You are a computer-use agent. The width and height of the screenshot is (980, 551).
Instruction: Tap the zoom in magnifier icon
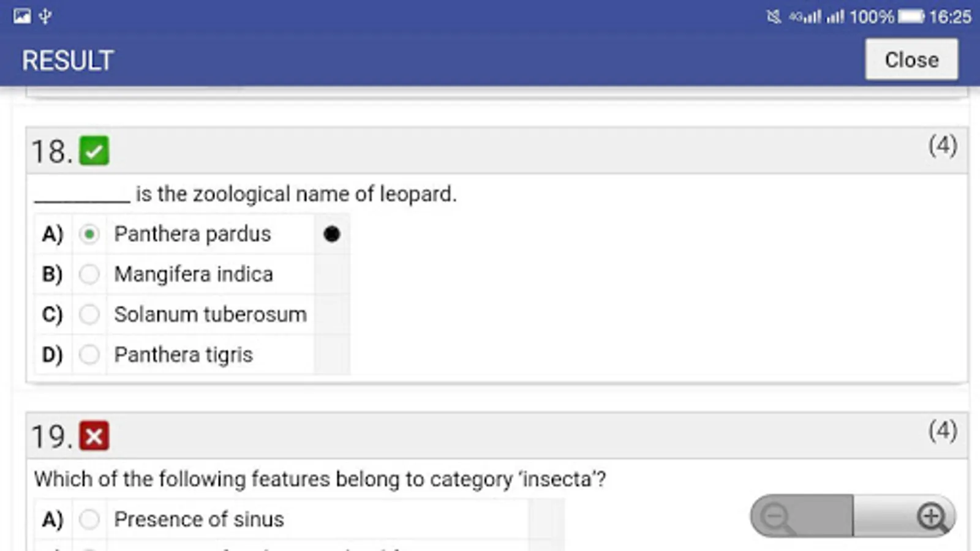[932, 516]
